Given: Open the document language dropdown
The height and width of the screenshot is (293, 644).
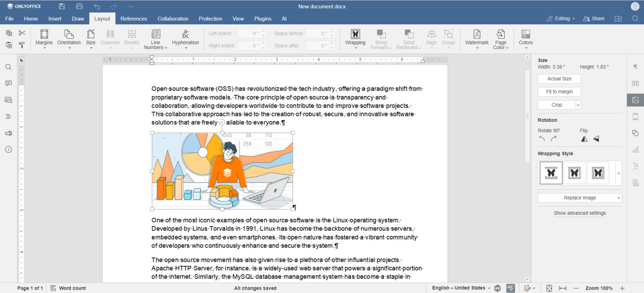Looking at the screenshot, I should pos(460,288).
